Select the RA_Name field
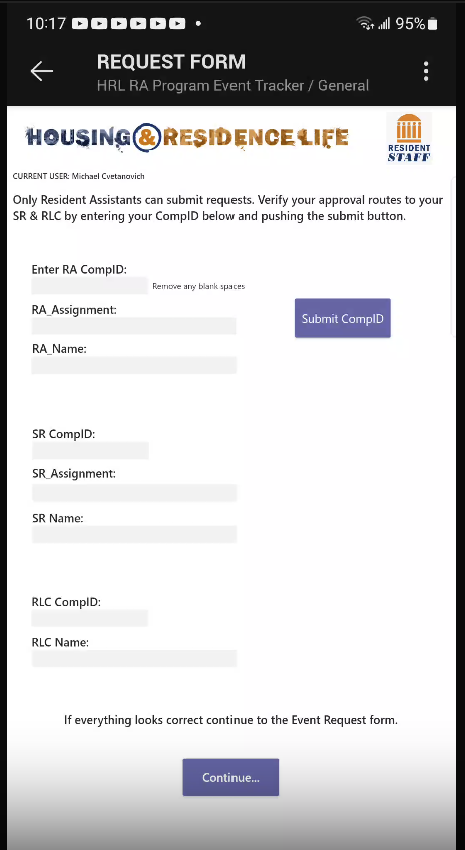The width and height of the screenshot is (465, 850). pyautogui.click(x=134, y=365)
